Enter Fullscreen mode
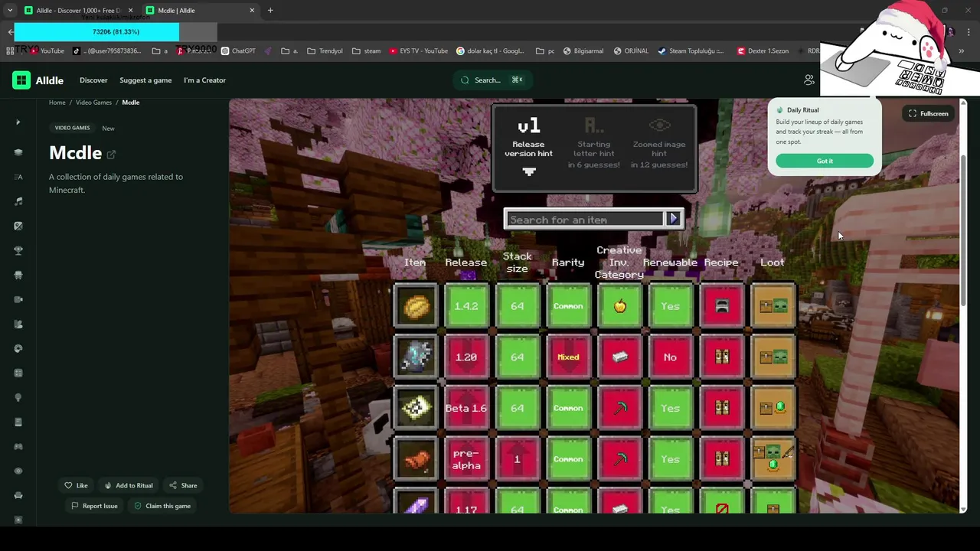Screen dimensions: 980x551 (x=928, y=113)
